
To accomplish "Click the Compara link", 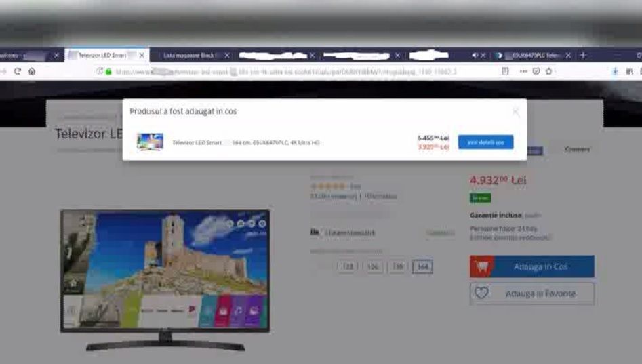I will (x=577, y=149).
